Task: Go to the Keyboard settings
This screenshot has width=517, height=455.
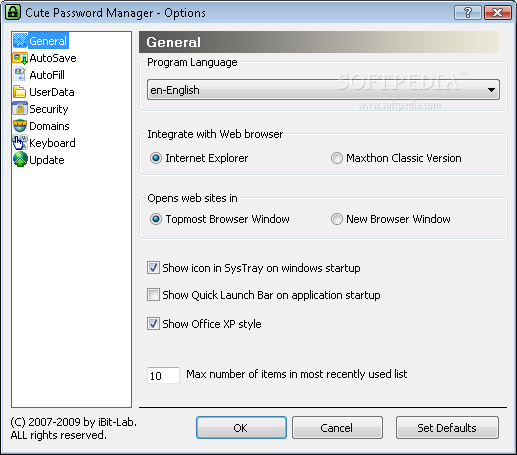Action: pos(52,143)
